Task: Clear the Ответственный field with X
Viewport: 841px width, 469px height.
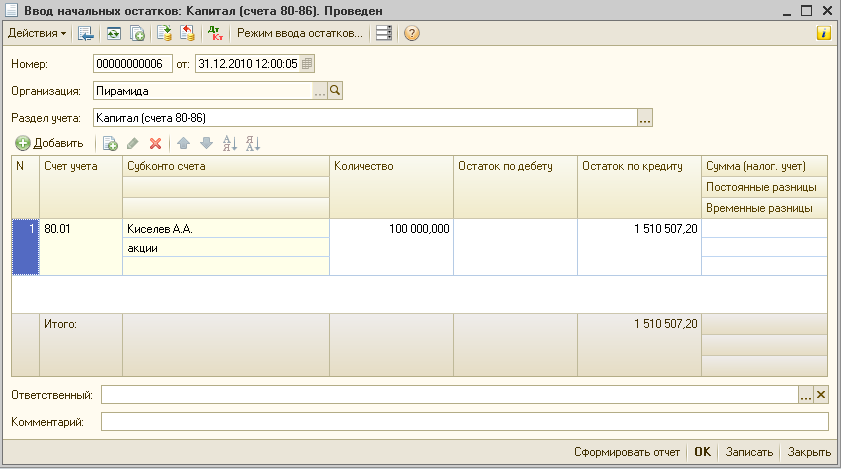Action: pos(822,395)
